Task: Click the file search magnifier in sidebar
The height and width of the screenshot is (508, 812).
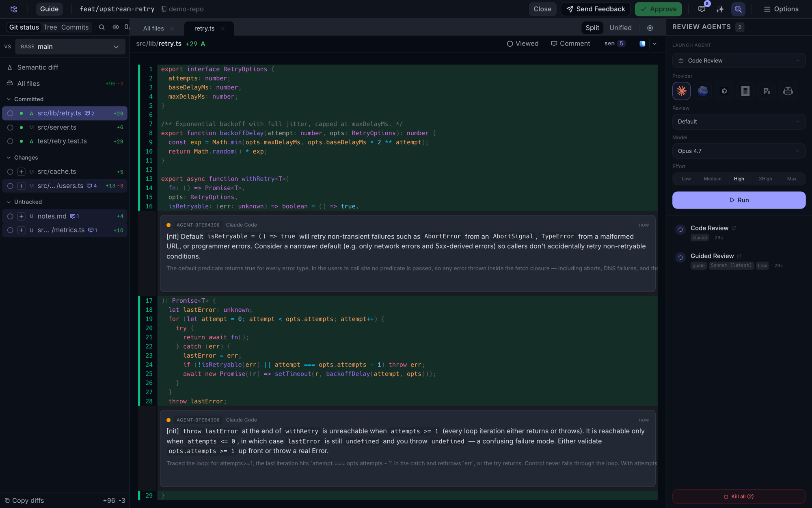Action: [x=102, y=27]
